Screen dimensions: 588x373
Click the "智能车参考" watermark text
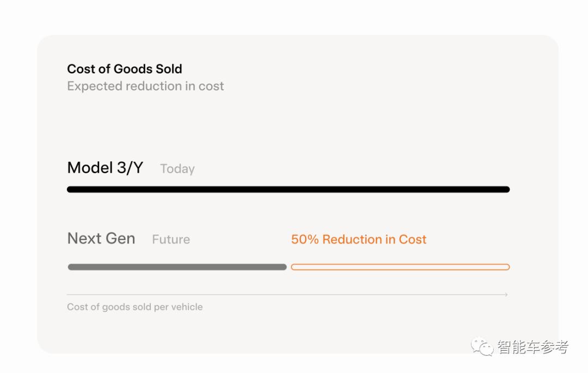pos(532,347)
